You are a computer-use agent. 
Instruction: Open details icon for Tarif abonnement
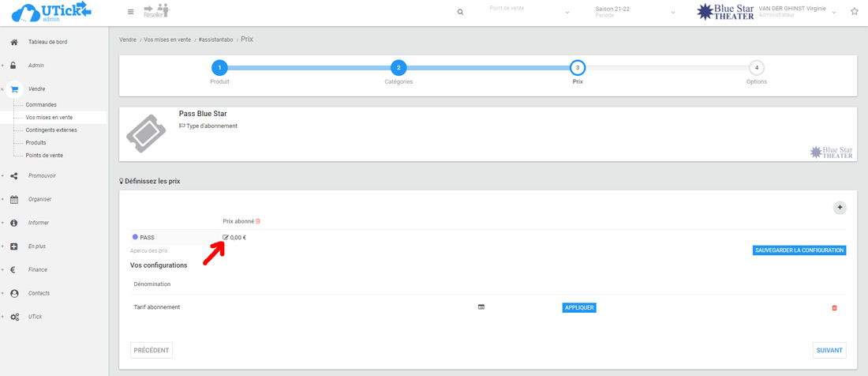tap(481, 307)
